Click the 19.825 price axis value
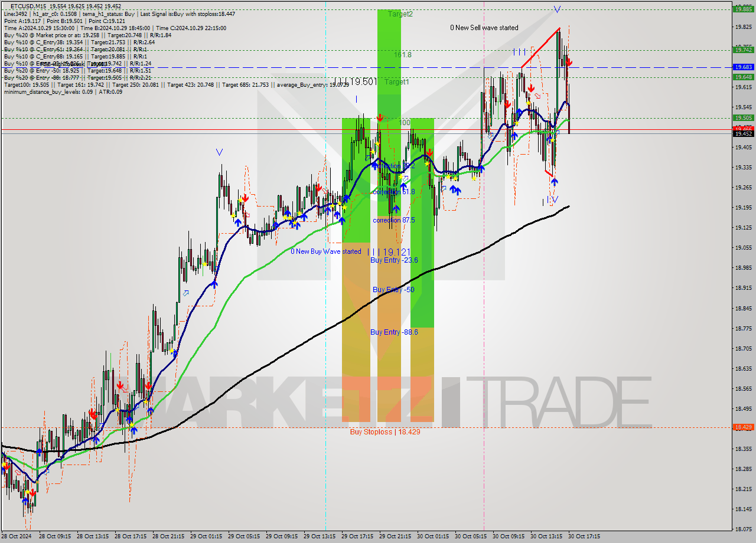Image resolution: width=756 pixels, height=543 pixels. (x=744, y=27)
